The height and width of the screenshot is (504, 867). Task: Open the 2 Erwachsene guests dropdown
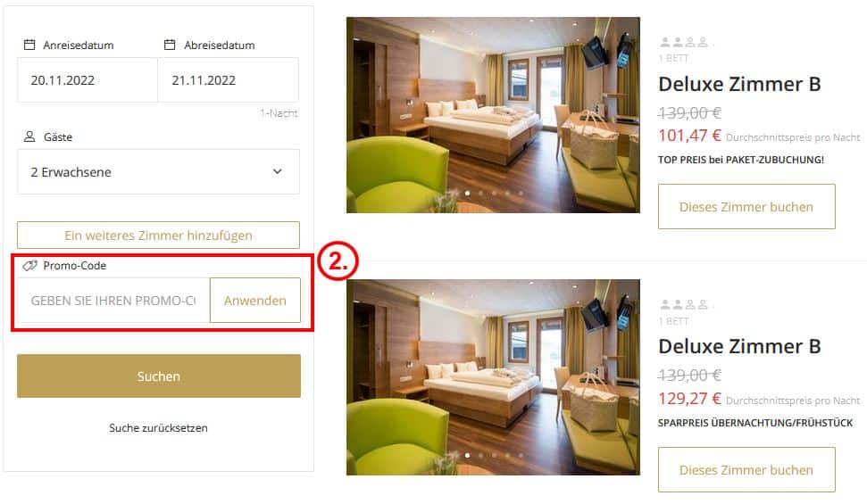click(x=159, y=172)
